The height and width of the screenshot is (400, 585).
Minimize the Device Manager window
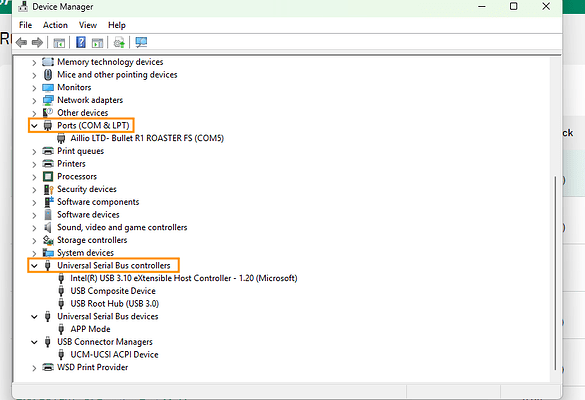(482, 6)
